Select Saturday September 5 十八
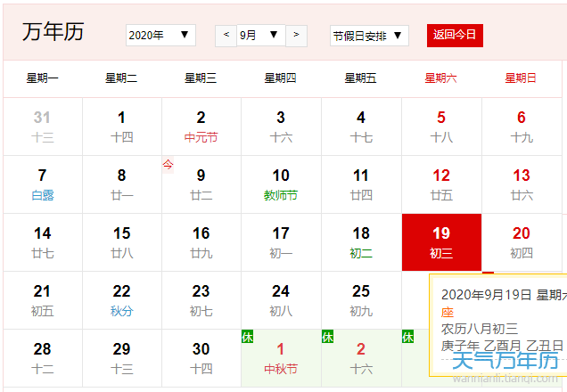The height and width of the screenshot is (392, 567). click(441, 127)
